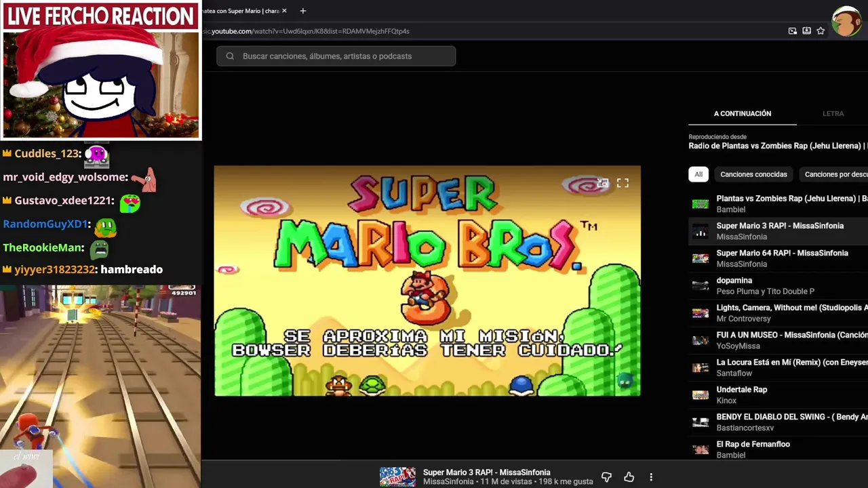This screenshot has height=488, width=868.
Task: Click thumbnail of Plantas vs Zombies Rap
Action: pyautogui.click(x=700, y=204)
